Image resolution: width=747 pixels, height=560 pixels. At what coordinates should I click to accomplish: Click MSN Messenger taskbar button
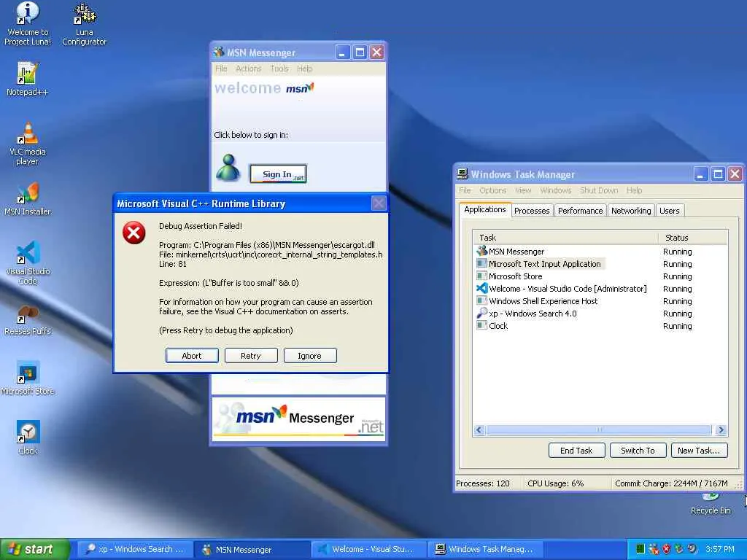click(x=252, y=549)
